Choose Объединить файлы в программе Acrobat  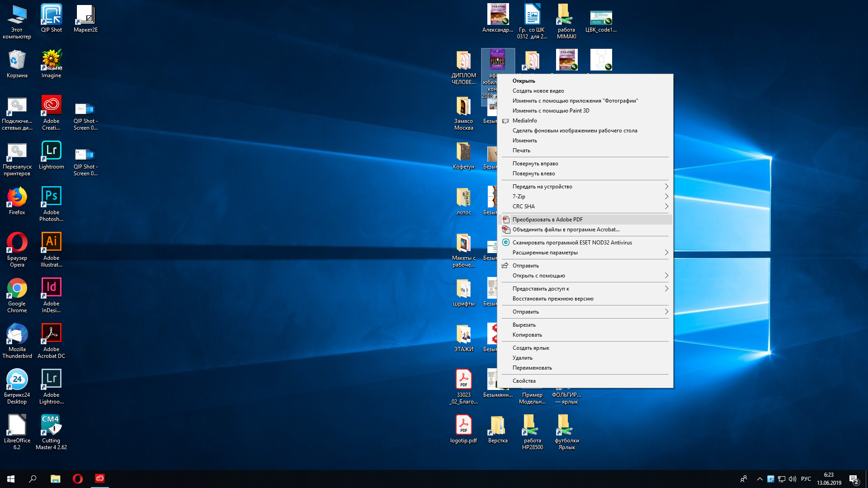585,230
